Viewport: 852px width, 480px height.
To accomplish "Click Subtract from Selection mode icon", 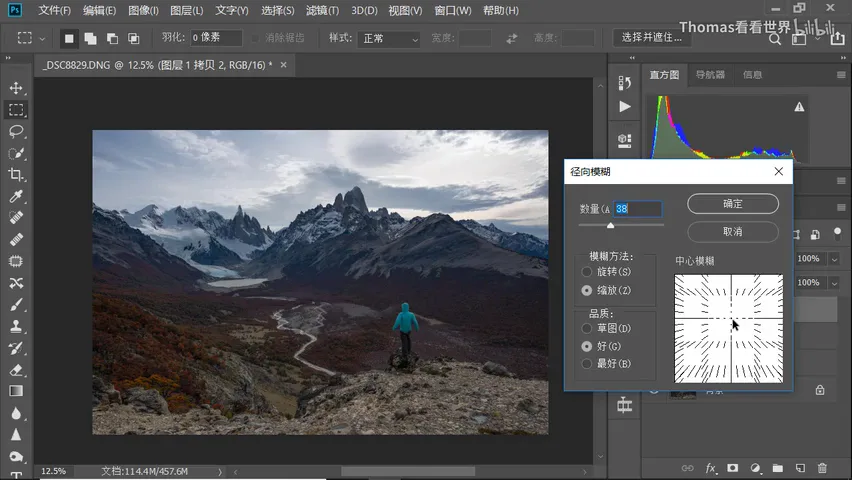I will point(112,38).
